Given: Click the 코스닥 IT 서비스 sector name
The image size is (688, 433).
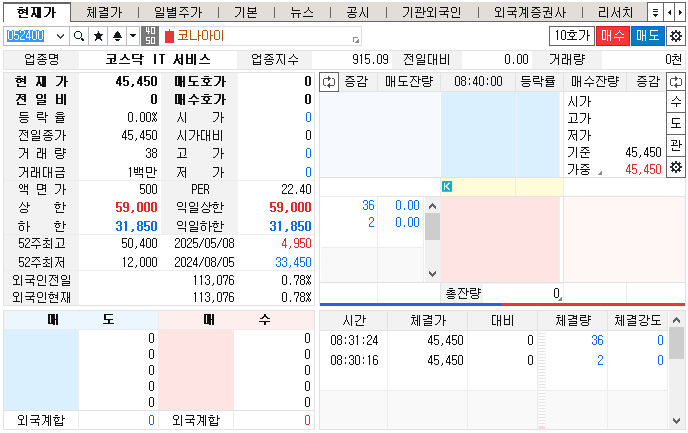Looking at the screenshot, I should 158,60.
